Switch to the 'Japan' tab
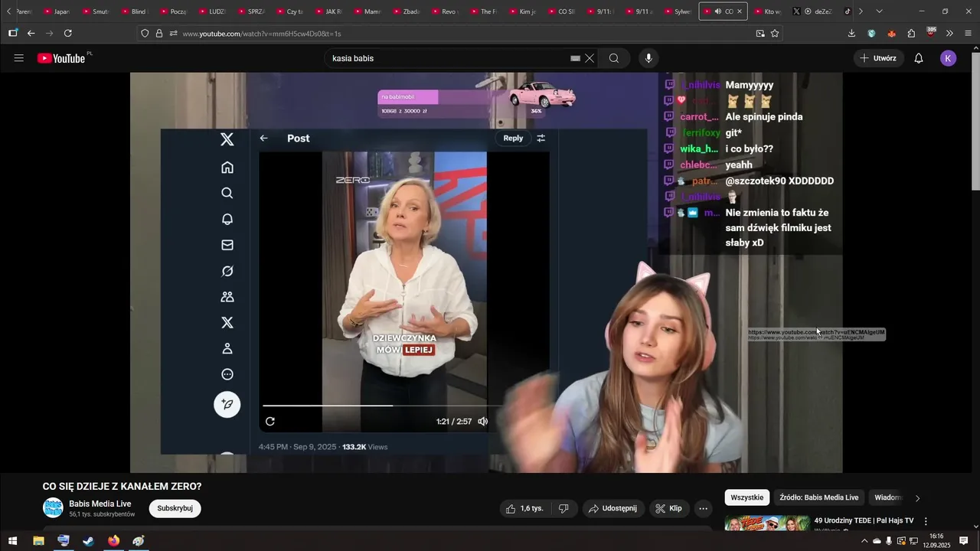 tap(57, 11)
